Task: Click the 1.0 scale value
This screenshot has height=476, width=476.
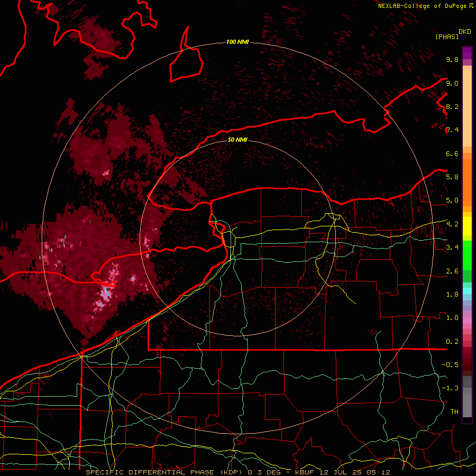Action: coord(452,318)
